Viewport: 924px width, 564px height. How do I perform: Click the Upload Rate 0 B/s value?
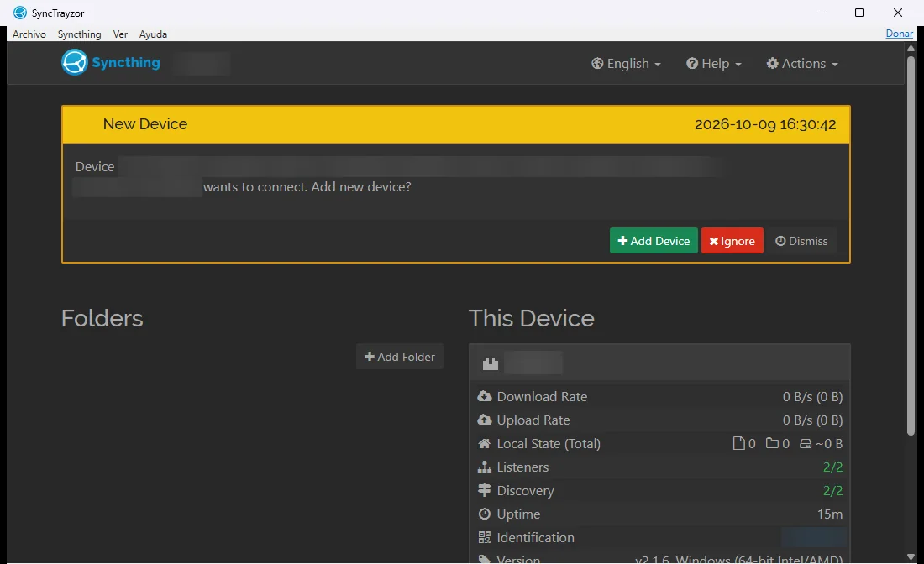point(812,420)
